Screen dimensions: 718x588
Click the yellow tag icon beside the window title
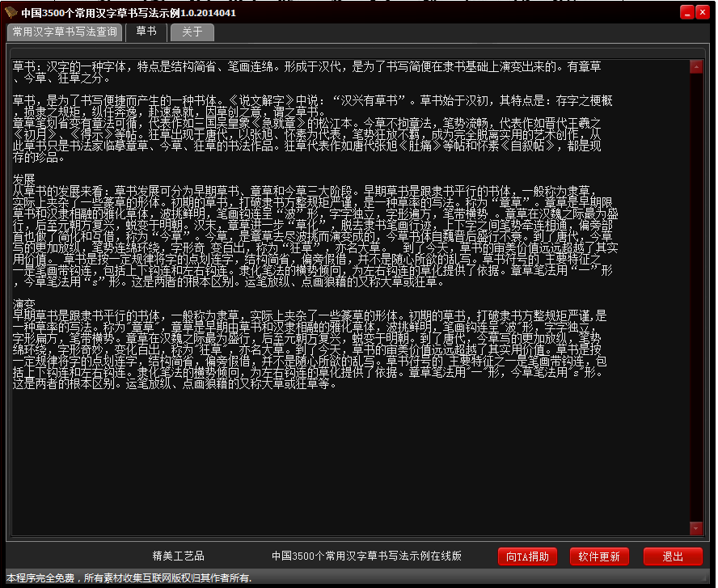(10, 12)
